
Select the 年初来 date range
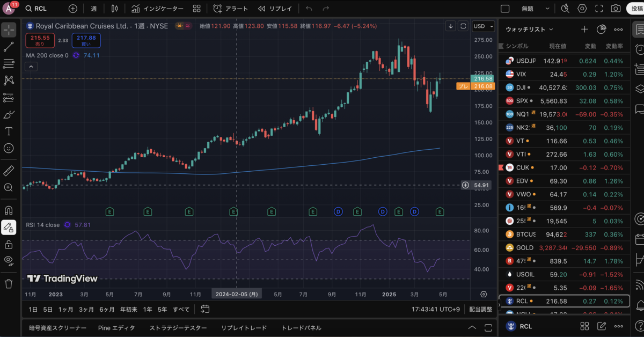click(129, 309)
